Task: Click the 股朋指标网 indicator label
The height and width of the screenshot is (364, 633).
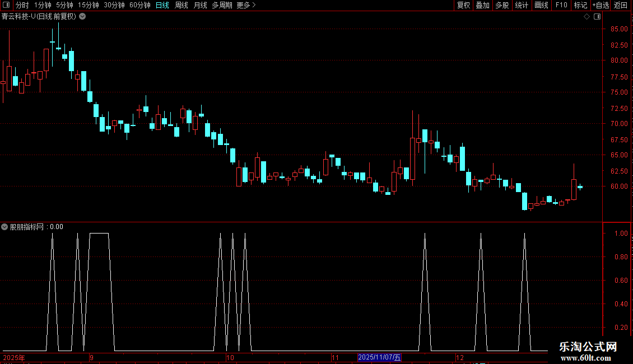Action: 27,227
